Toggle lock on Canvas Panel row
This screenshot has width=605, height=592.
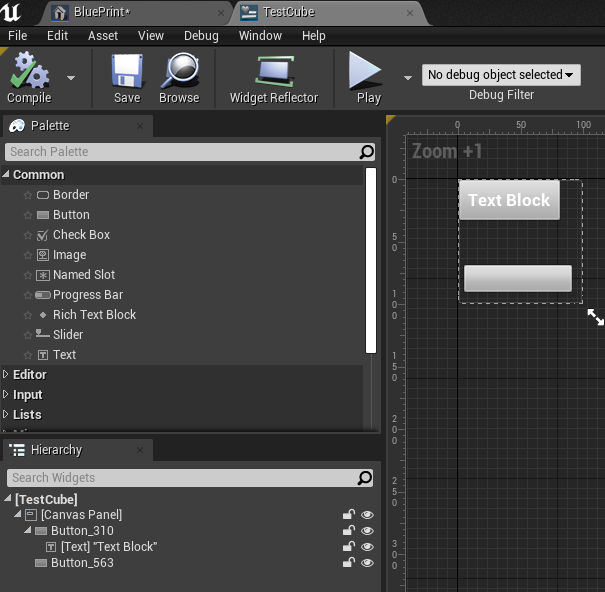[x=349, y=514]
